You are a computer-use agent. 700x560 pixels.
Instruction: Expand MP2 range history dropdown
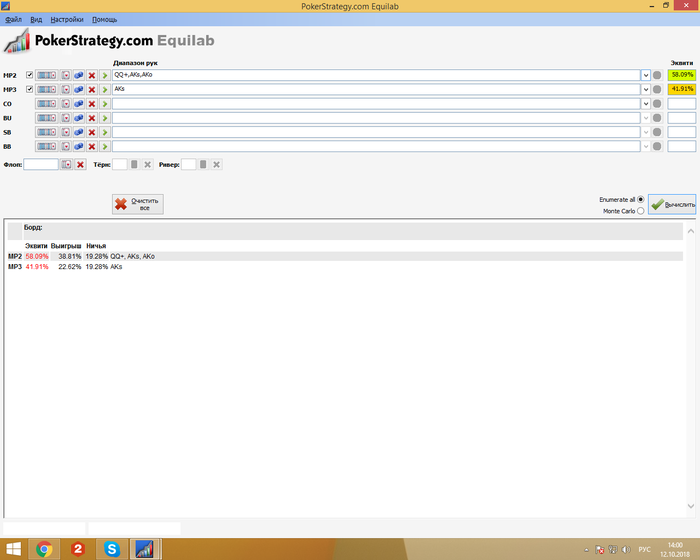646,75
